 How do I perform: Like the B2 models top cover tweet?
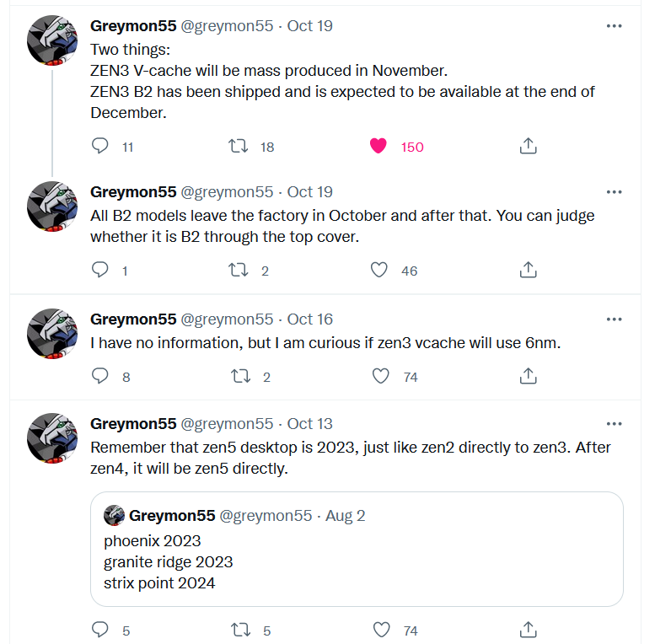tap(378, 271)
